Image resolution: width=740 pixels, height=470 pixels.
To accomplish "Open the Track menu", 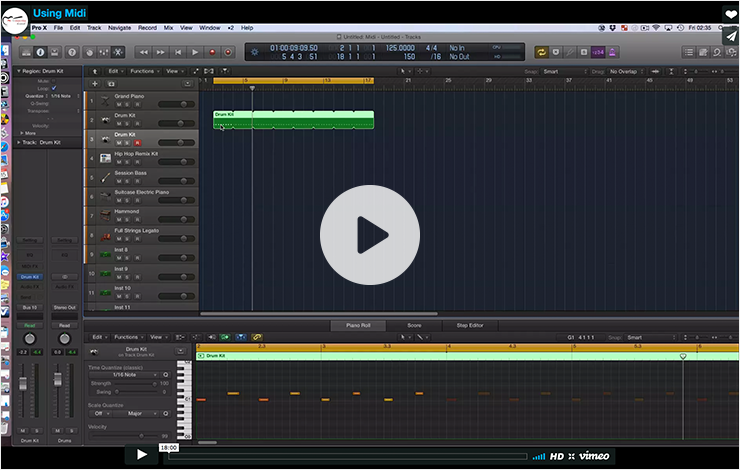I will (x=94, y=28).
